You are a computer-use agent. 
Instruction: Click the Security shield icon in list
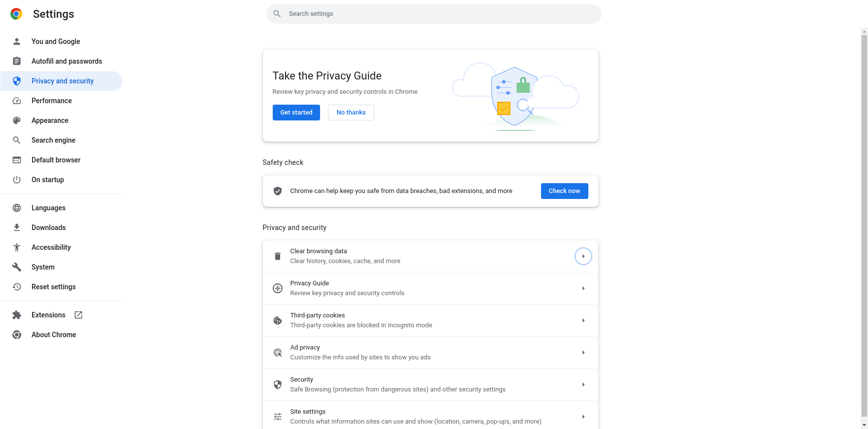click(x=278, y=385)
